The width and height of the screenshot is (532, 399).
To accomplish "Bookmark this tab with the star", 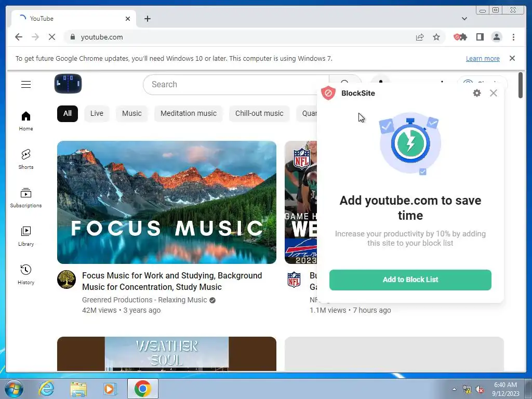I will click(x=436, y=37).
